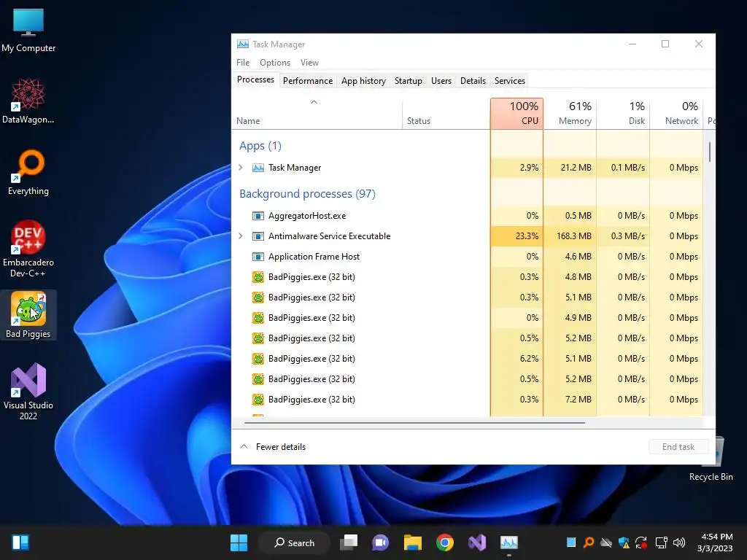
Task: Sort processes by the Memory column header
Action: point(570,113)
